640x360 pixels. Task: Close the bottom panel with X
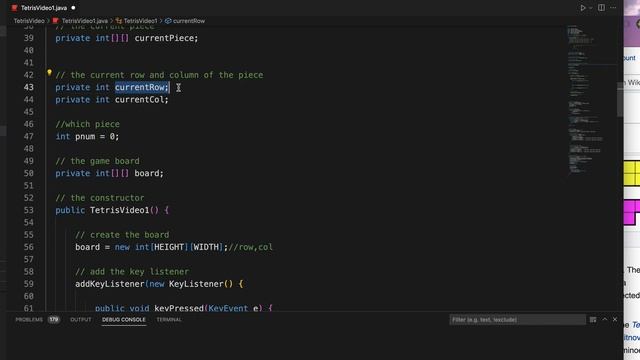(x=615, y=320)
